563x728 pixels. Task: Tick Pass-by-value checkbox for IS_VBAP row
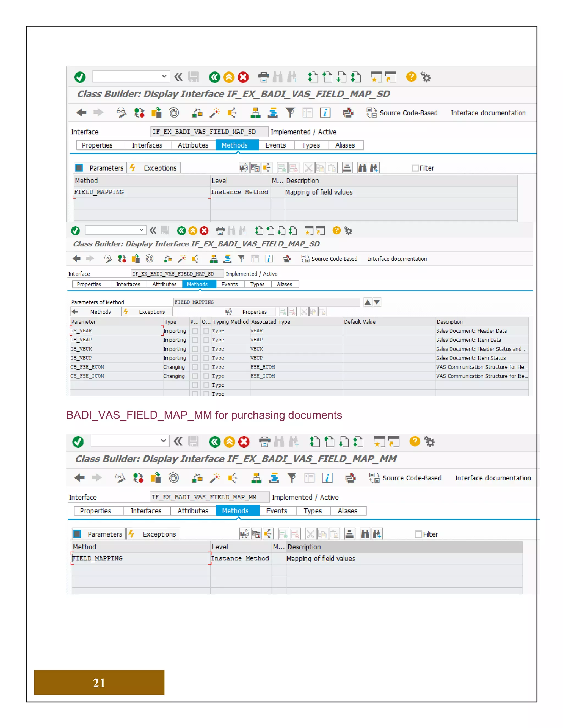point(195,340)
